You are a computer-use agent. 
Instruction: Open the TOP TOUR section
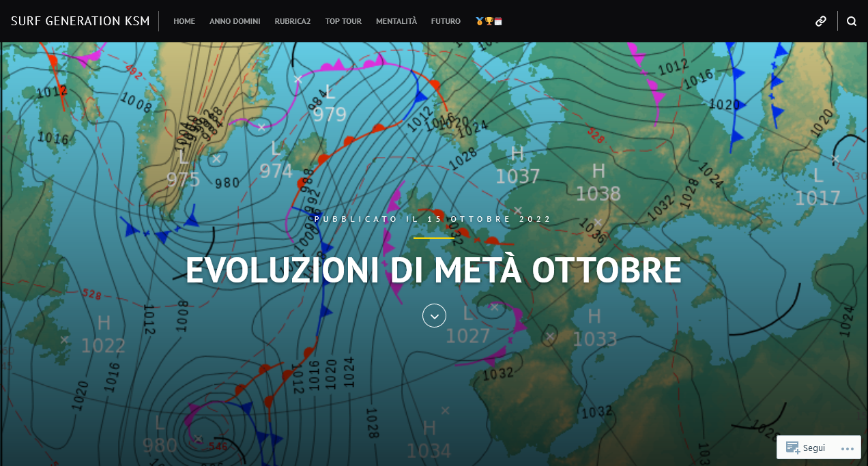tap(343, 21)
